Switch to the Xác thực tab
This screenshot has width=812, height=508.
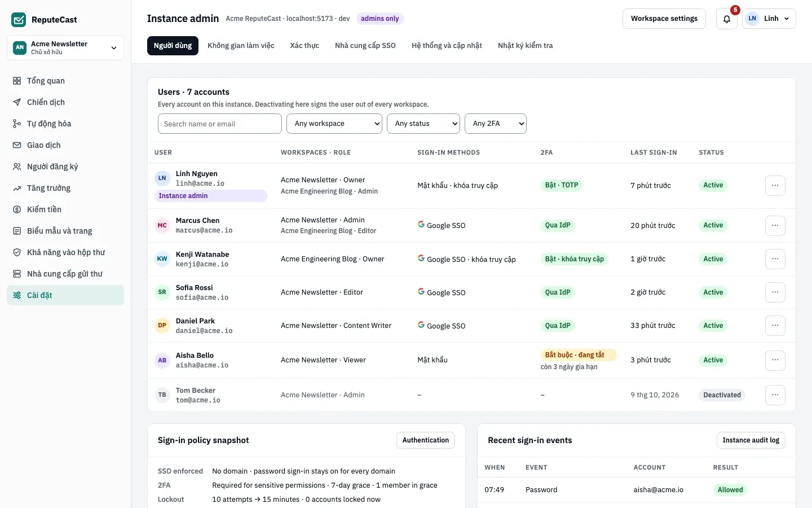[304, 46]
